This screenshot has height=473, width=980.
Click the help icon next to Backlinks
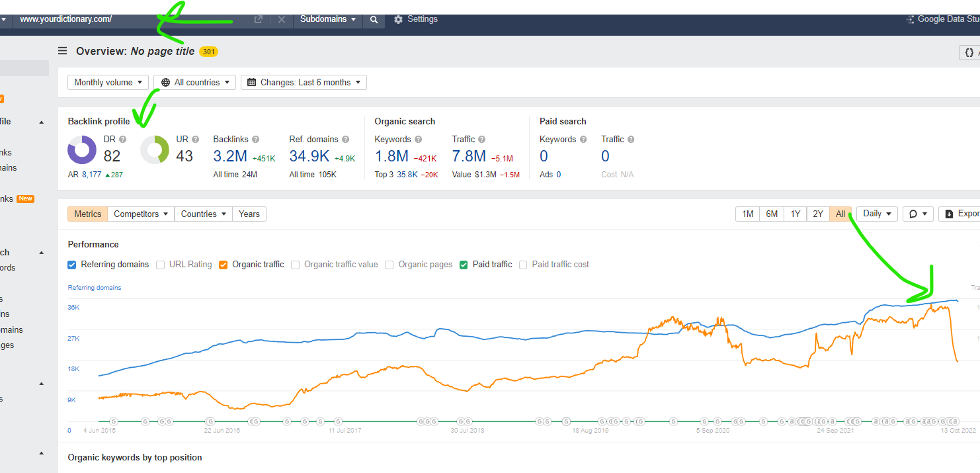pos(255,140)
